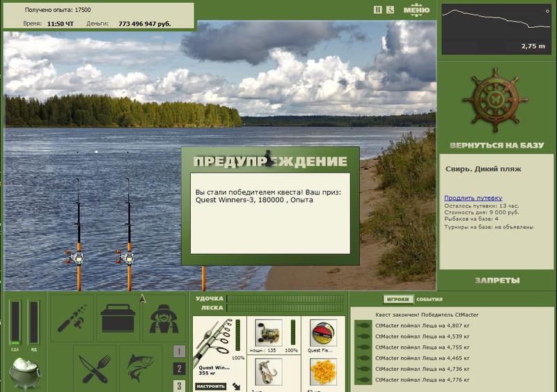Select rod slot 1
The width and height of the screenshot is (557, 392).
pos(179,352)
